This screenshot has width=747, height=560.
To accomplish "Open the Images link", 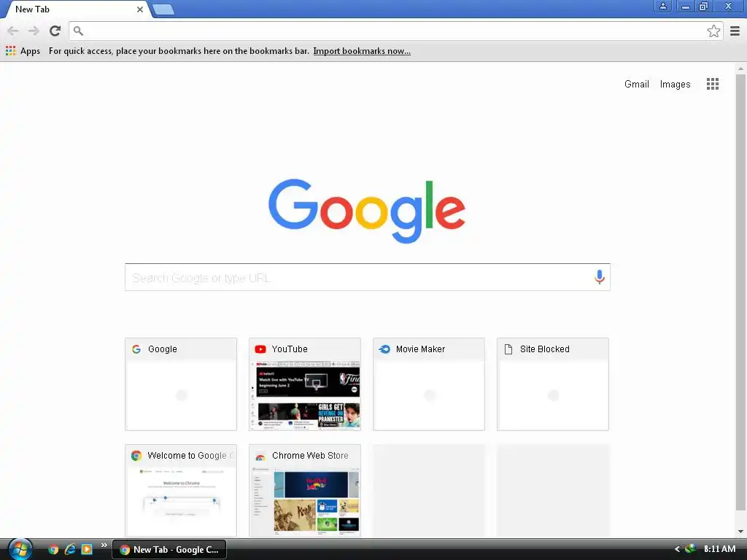I will (x=675, y=85).
